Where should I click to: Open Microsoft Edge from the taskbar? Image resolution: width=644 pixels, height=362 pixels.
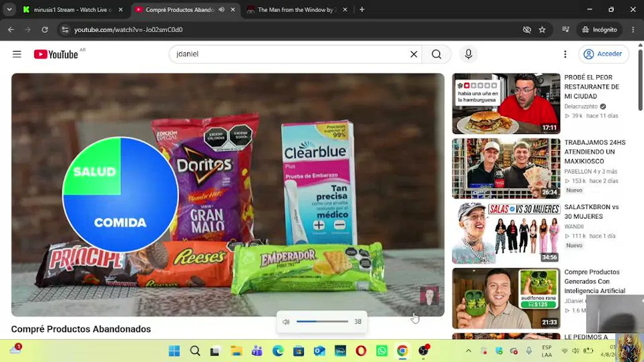pyautogui.click(x=278, y=351)
